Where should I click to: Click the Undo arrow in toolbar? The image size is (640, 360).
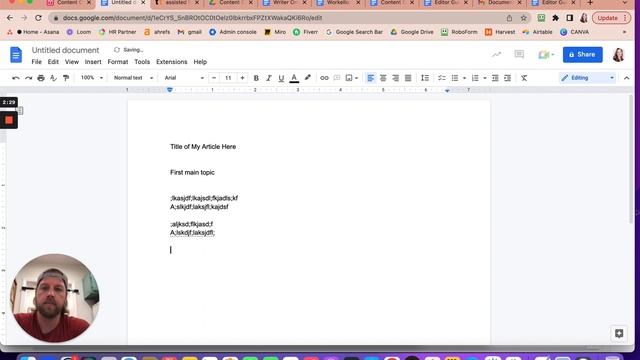(x=16, y=78)
